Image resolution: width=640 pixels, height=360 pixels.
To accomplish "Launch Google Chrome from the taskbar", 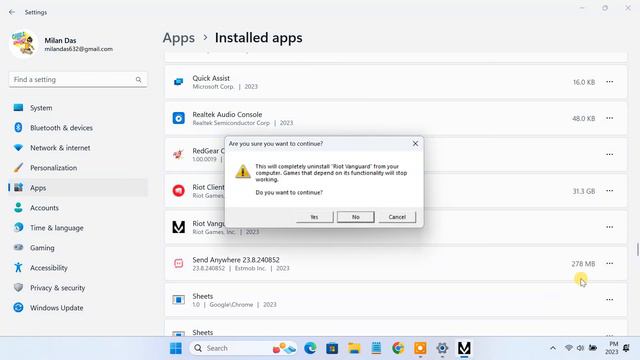I will click(398, 348).
